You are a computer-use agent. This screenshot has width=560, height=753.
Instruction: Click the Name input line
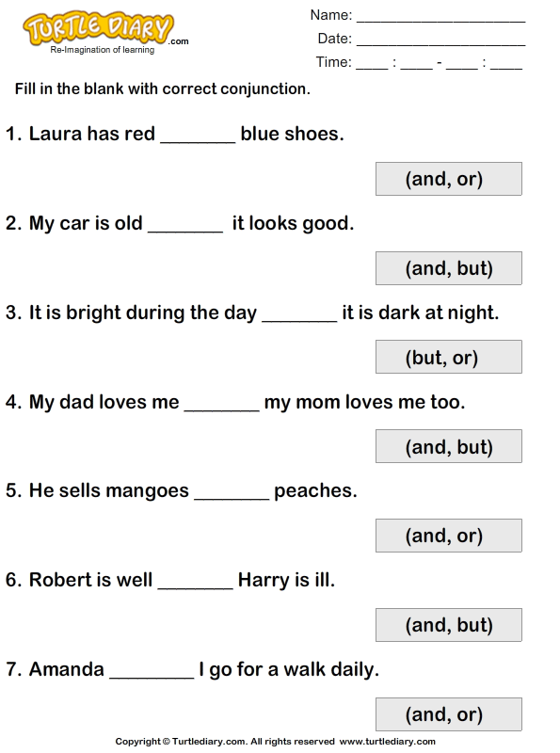coord(440,21)
